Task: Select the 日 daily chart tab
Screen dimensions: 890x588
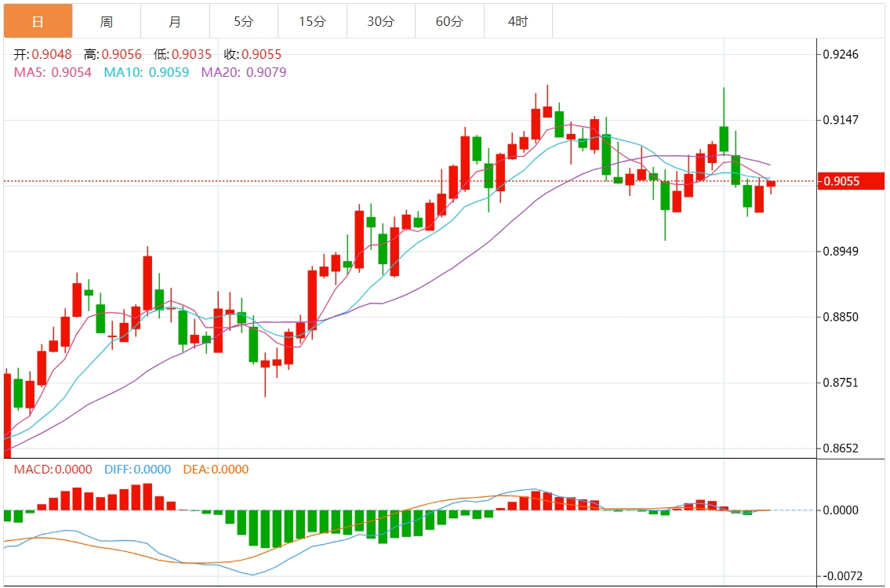Action: [x=38, y=22]
